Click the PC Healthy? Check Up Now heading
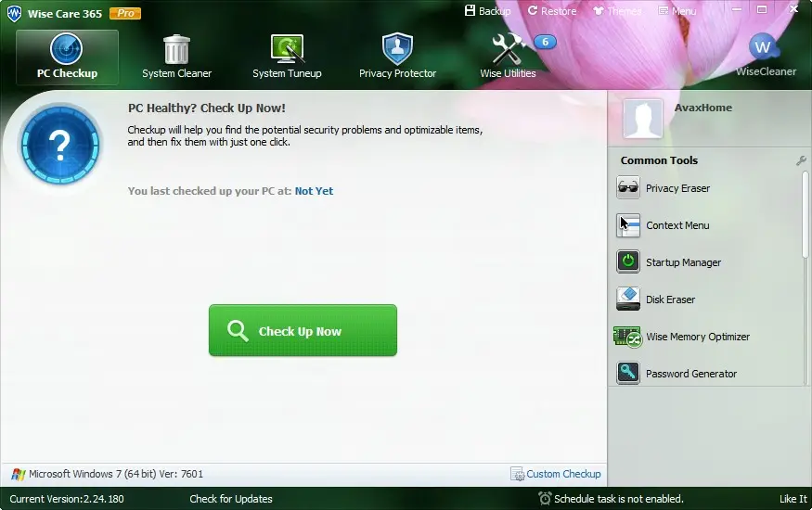This screenshot has width=812, height=510. pos(207,108)
